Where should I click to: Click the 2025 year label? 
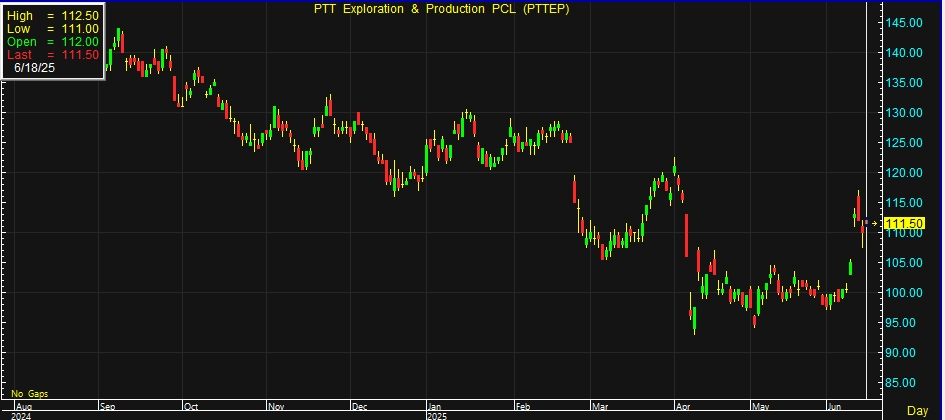click(436, 416)
